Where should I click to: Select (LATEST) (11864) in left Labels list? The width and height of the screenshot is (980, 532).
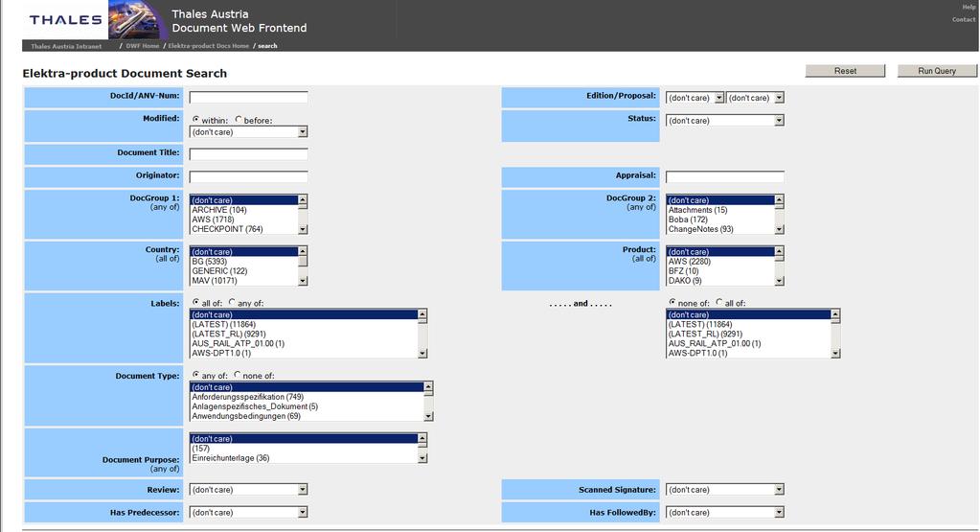pos(304,324)
